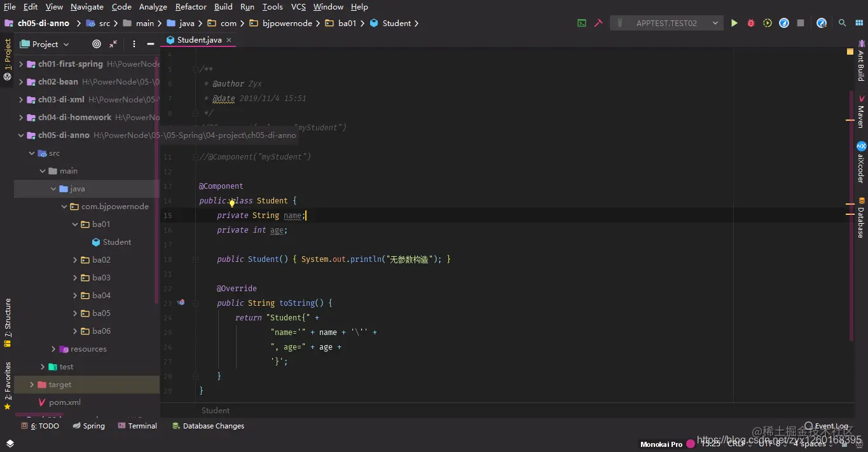
Task: Open the Maven side panel
Action: pyautogui.click(x=861, y=112)
